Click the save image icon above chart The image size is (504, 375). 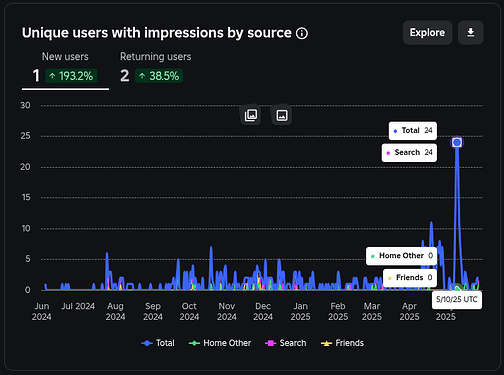282,115
